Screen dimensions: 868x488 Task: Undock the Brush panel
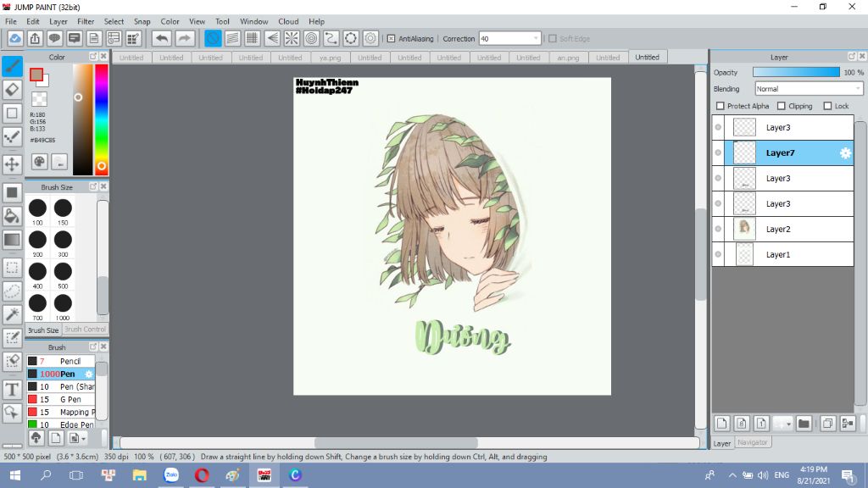[93, 347]
